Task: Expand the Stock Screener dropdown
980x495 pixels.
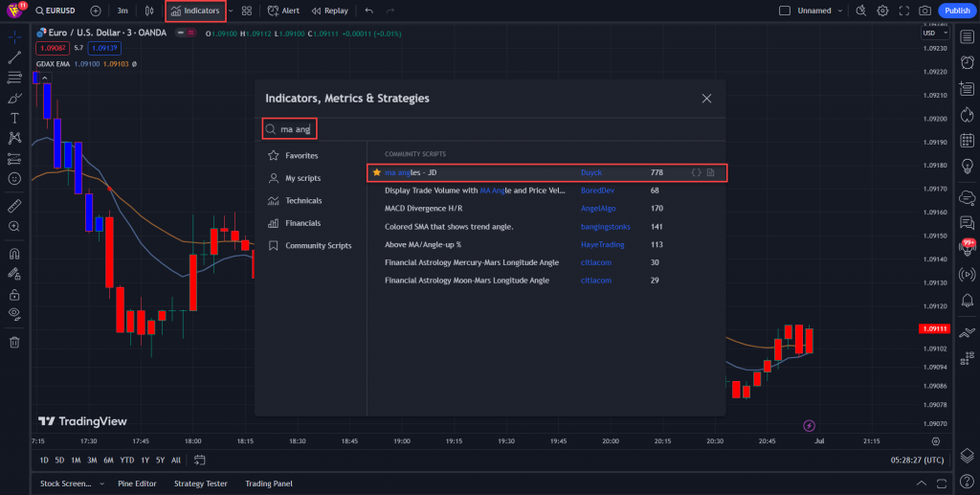Action: 101,484
